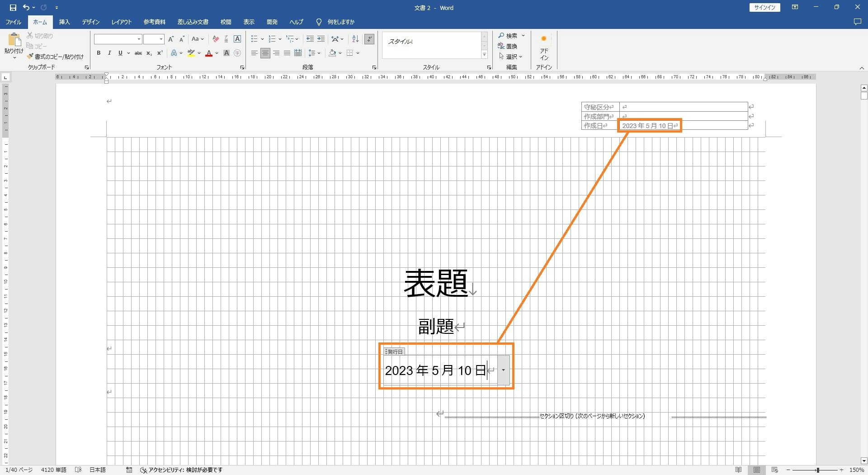Image resolution: width=868 pixels, height=475 pixels.
Task: Sort the selected text
Action: [x=355, y=39]
